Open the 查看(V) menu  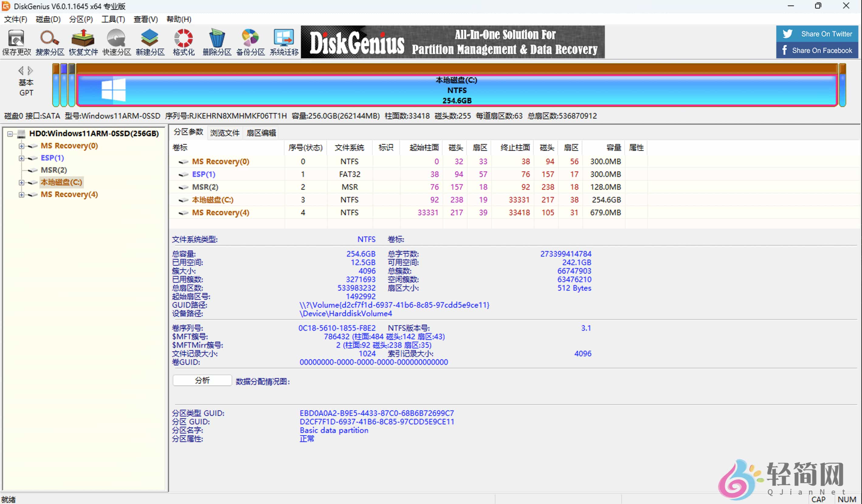click(x=146, y=19)
